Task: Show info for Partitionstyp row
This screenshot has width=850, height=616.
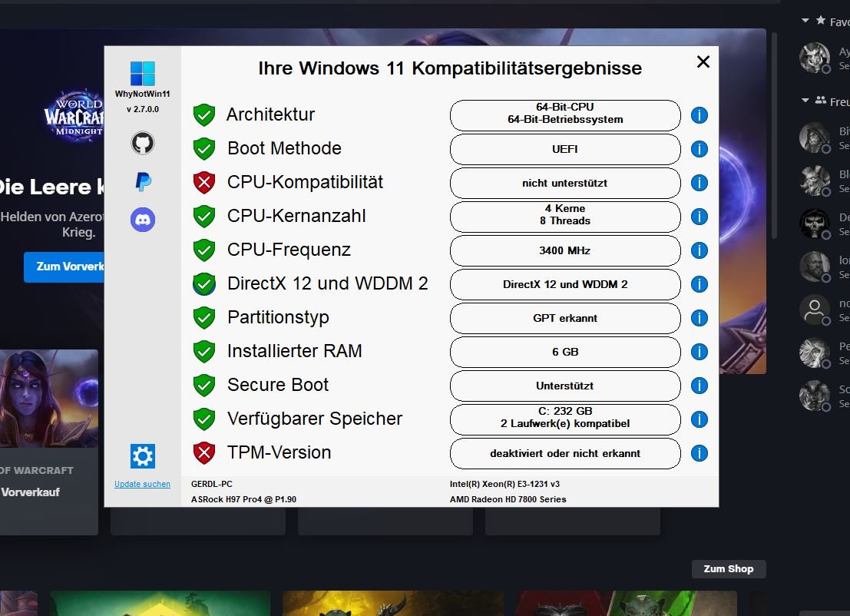Action: [700, 318]
